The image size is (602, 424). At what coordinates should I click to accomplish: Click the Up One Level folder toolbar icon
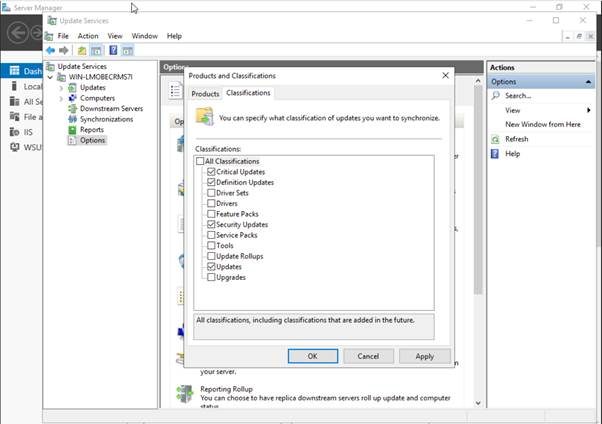(x=82, y=50)
